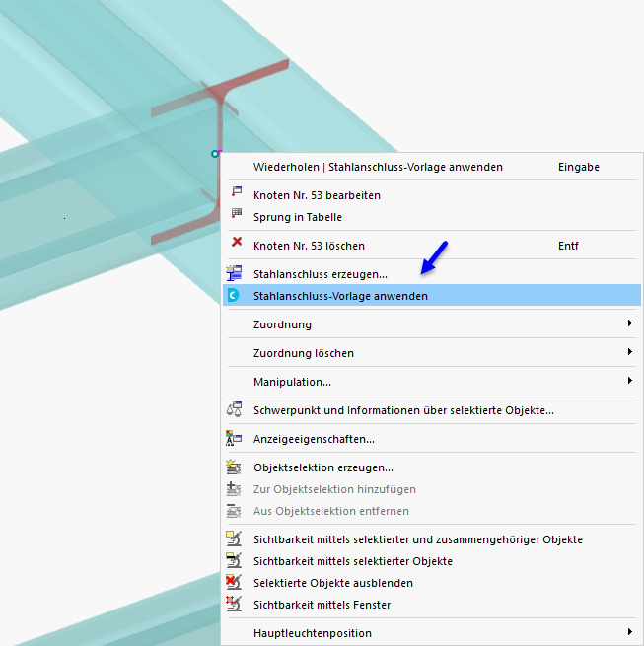Image resolution: width=644 pixels, height=646 pixels.
Task: Click the Objektselektion erzeugen icon
Action: (x=234, y=467)
